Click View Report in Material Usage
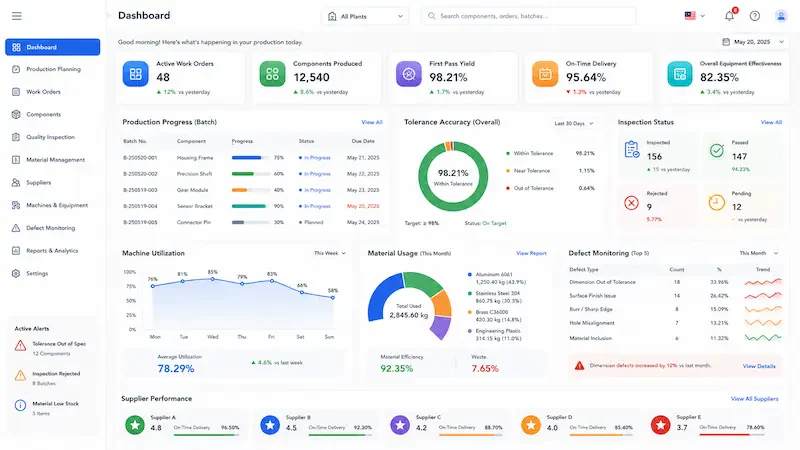This screenshot has width=800, height=450. [x=531, y=253]
